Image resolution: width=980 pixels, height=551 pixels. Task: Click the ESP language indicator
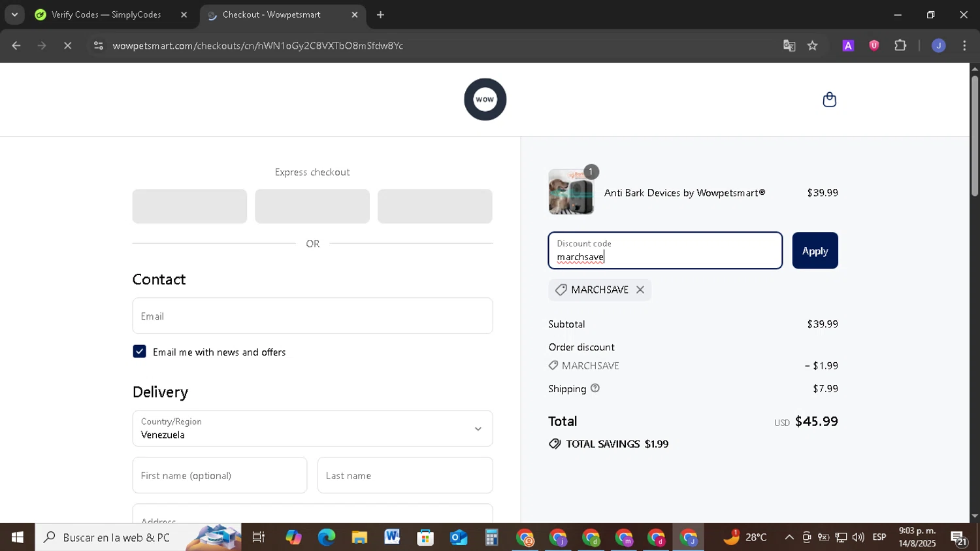(879, 537)
